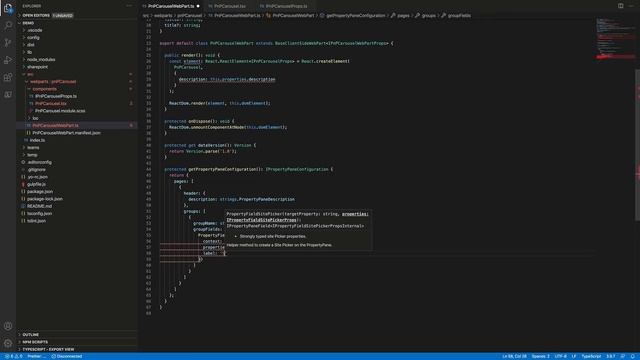Expand the TYPESCRIPT - EXPORT VIEW section
This screenshot has height=360, width=640.
(x=48, y=349)
